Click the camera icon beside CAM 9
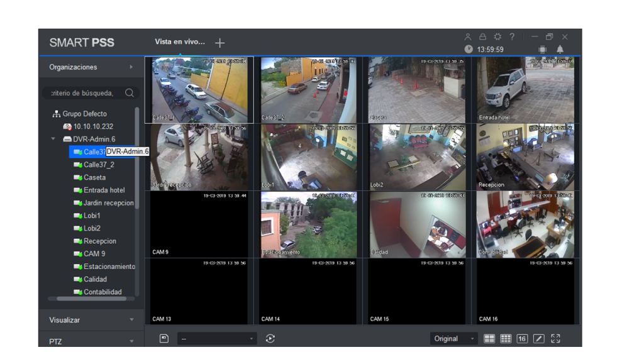The height and width of the screenshot is (362, 644). pyautogui.click(x=77, y=254)
